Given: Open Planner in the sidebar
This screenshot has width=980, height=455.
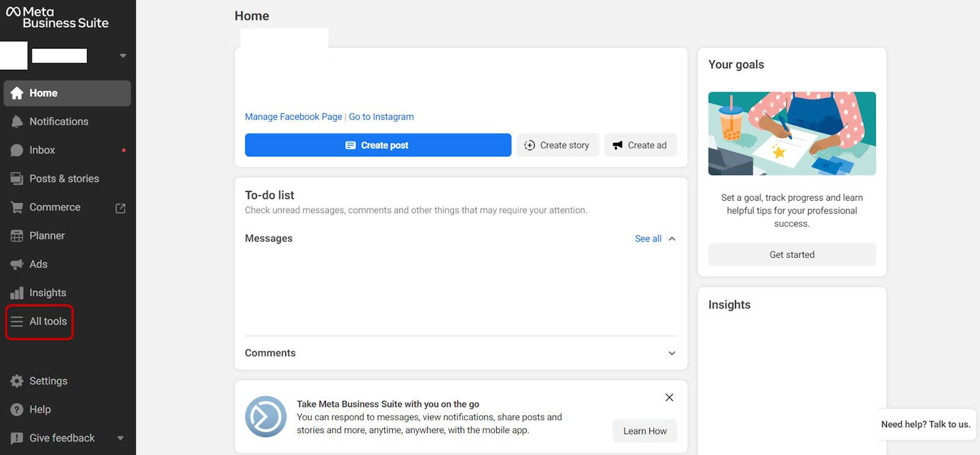Looking at the screenshot, I should point(67,236).
